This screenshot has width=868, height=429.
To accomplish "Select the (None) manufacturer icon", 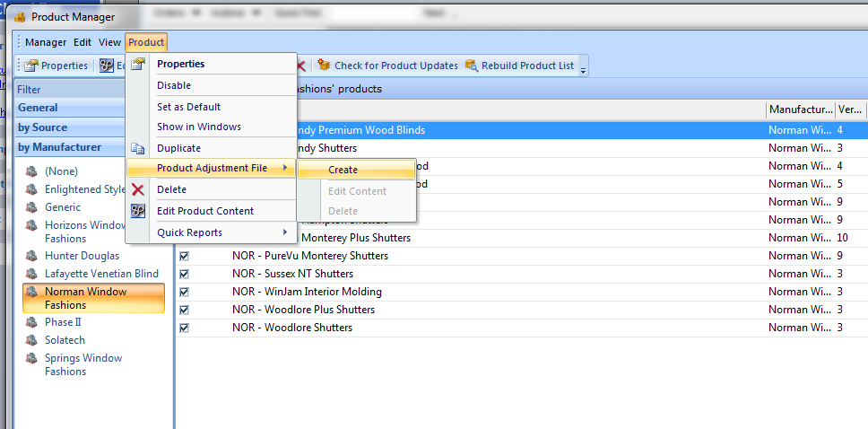I will [31, 171].
